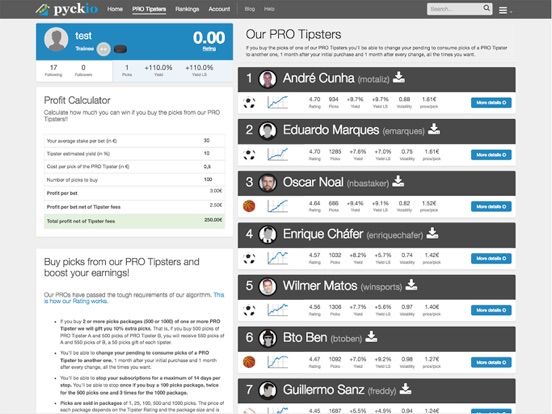This screenshot has height=414, width=552.
Task: Edit the cost per pick value
Action: point(207,167)
